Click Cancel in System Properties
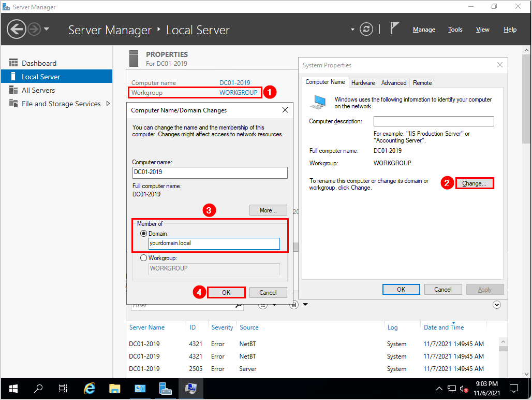 click(x=443, y=289)
